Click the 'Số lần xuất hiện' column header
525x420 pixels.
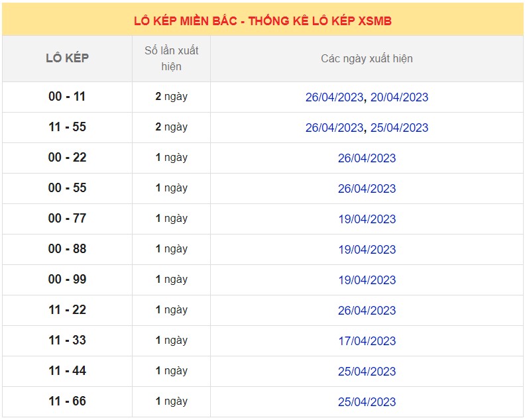[172, 58]
